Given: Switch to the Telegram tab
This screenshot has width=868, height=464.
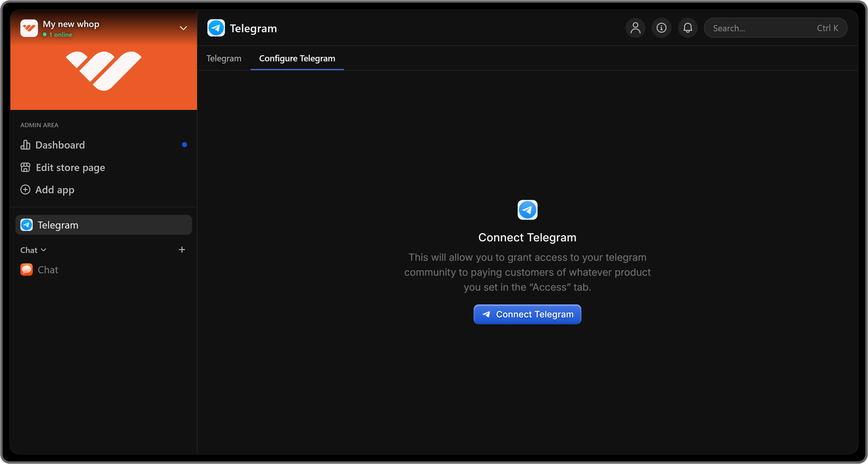Looking at the screenshot, I should click(x=224, y=59).
